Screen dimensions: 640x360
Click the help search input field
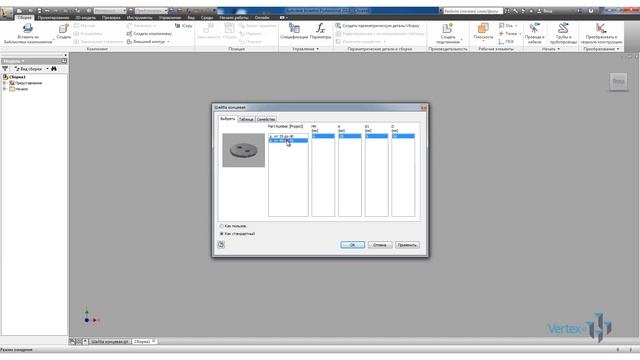(473, 11)
